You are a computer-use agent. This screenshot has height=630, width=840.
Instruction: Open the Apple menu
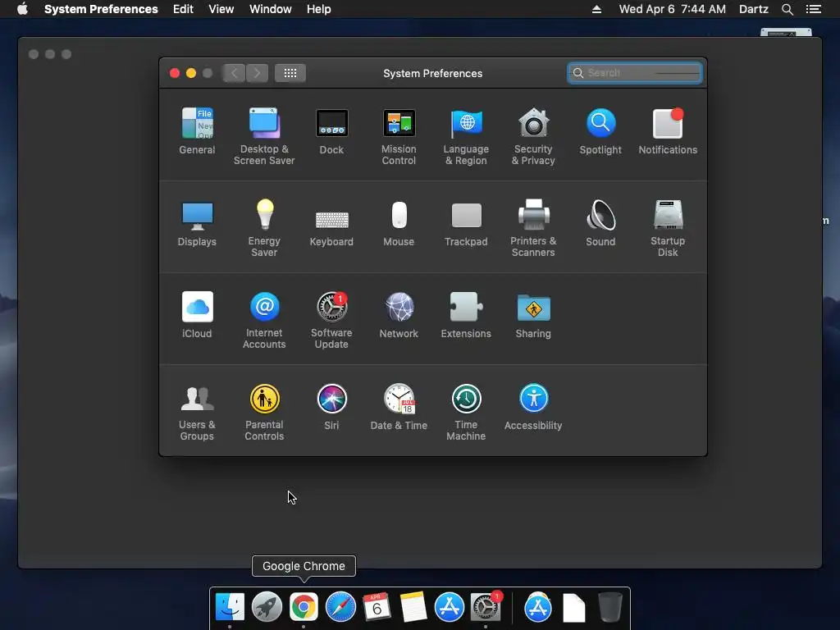click(x=22, y=9)
